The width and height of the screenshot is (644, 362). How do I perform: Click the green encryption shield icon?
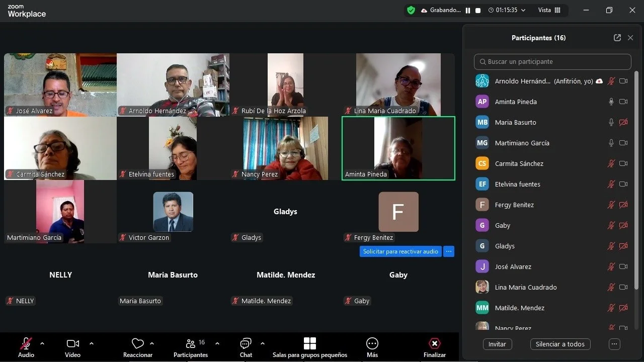[x=411, y=10]
